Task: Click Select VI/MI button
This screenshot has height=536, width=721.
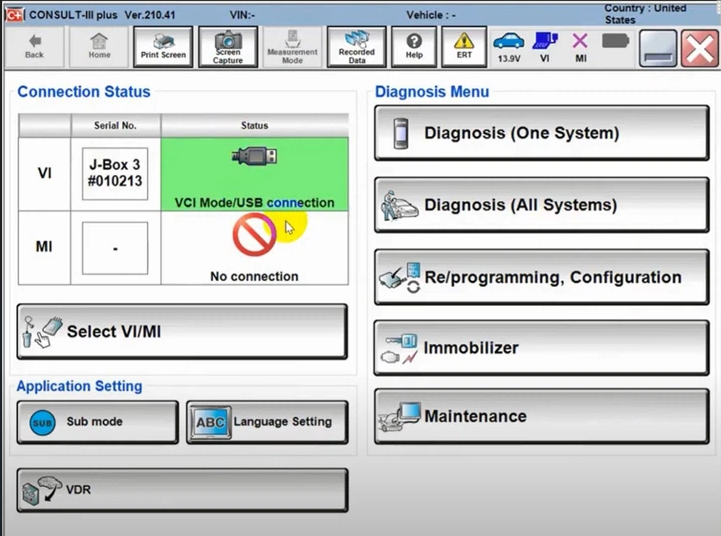Action: tap(182, 331)
